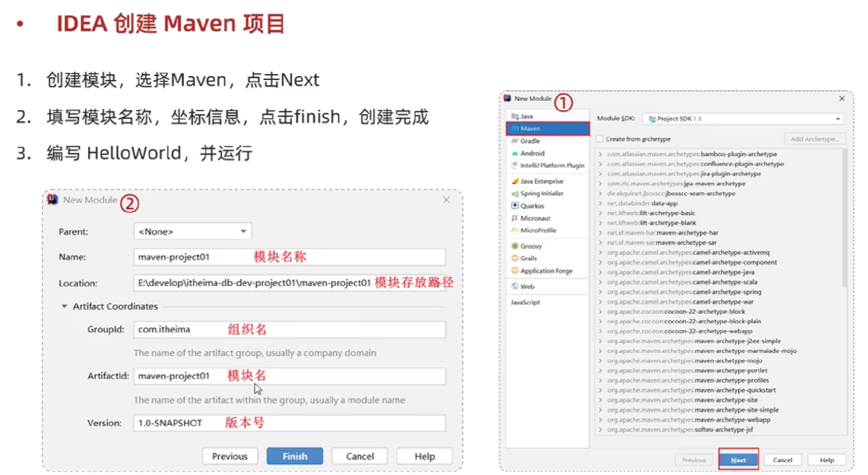
Task: Select Java in the module type list
Action: pyautogui.click(x=547, y=116)
